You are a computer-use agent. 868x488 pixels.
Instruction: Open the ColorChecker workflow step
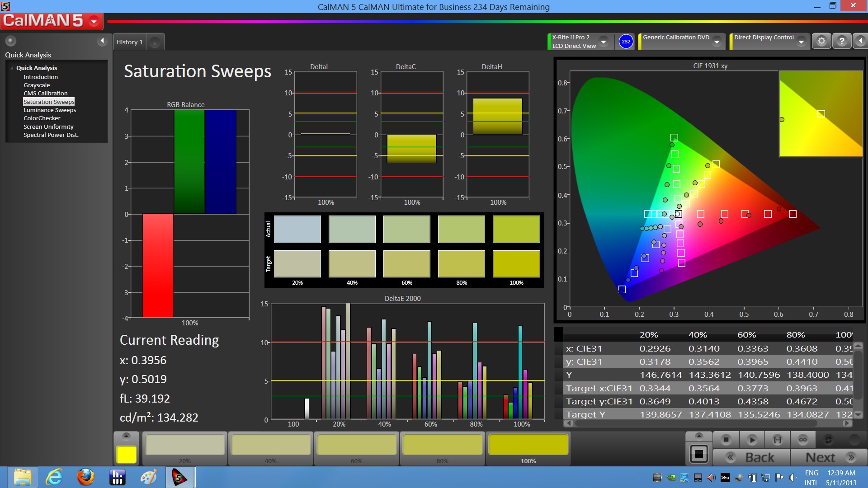42,118
